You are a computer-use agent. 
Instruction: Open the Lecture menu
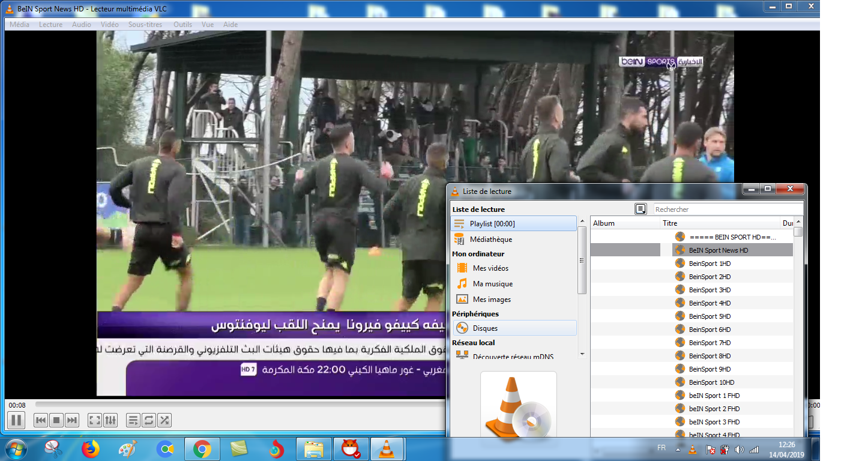(51, 25)
